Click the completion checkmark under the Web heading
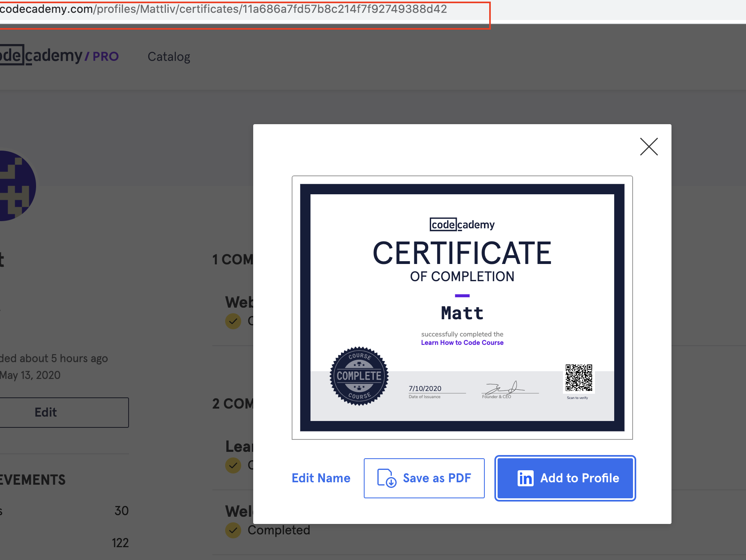Image resolution: width=746 pixels, height=560 pixels. point(233,321)
